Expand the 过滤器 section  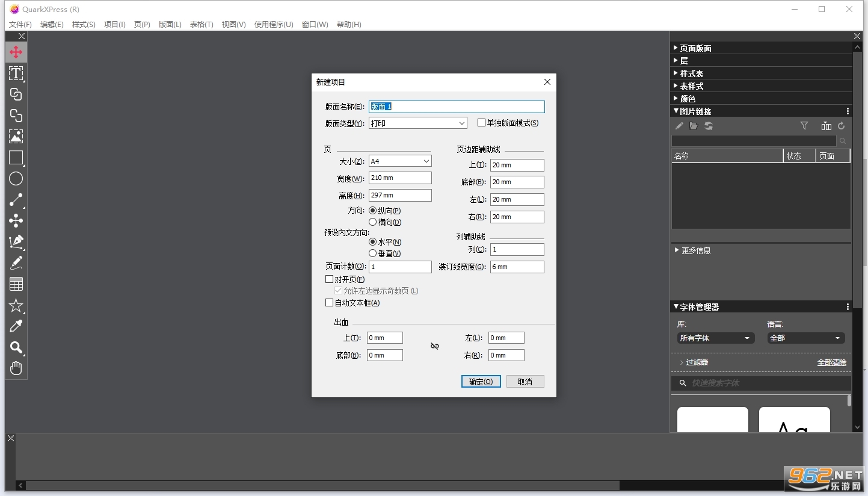pos(682,362)
